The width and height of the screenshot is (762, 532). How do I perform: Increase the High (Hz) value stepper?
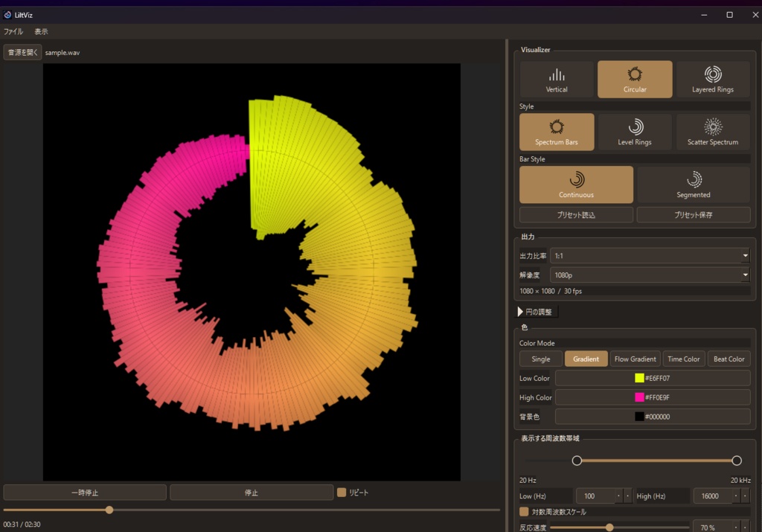coord(736,496)
